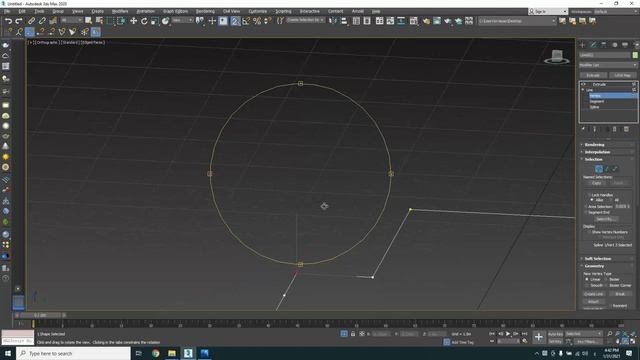Screen dimensions: 640x360
Task: Toggle the Segment End checkbox
Action: [586, 212]
